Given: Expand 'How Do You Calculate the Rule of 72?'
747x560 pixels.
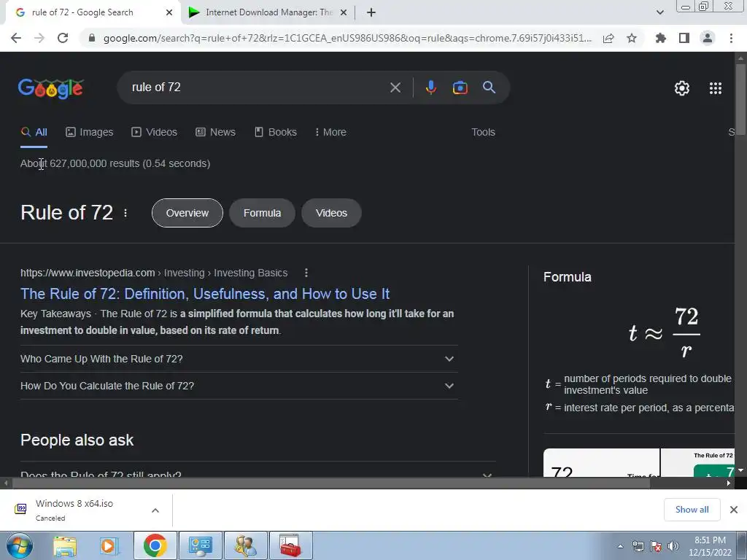Looking at the screenshot, I should (239, 386).
